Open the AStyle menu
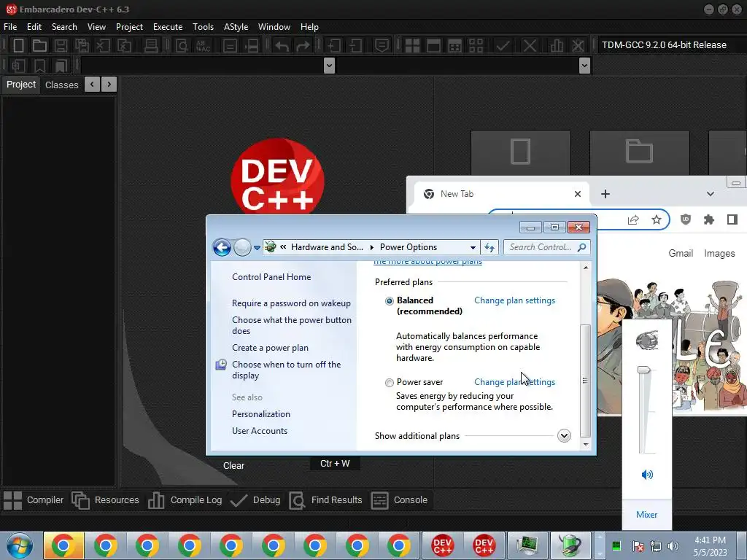Image resolution: width=747 pixels, height=560 pixels. click(x=236, y=27)
